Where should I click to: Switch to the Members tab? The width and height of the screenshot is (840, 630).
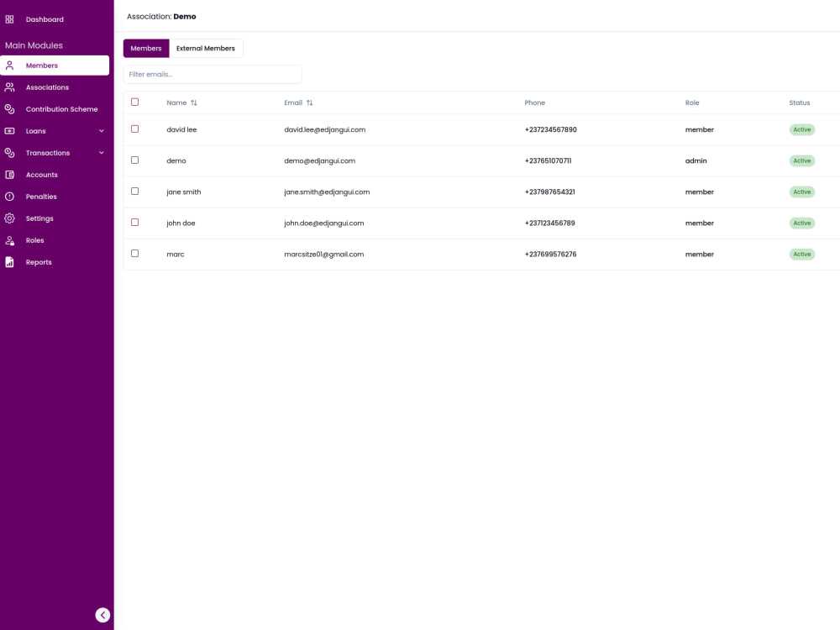tap(146, 48)
